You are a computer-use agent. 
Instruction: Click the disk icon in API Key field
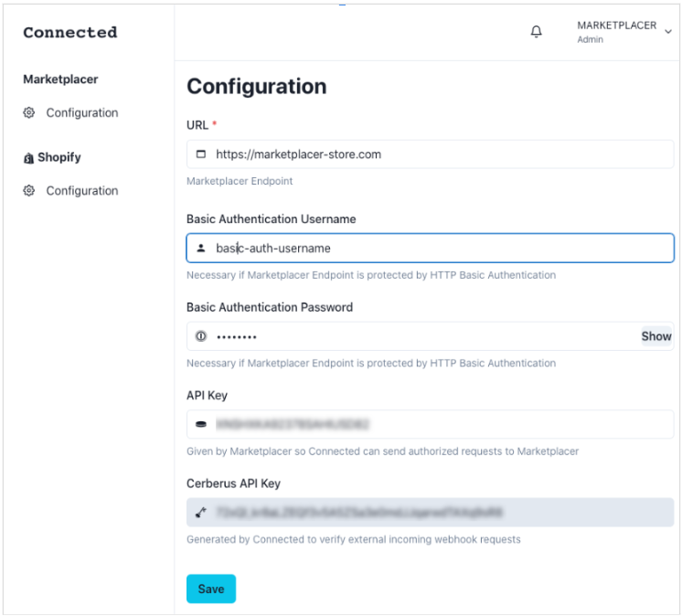point(200,424)
